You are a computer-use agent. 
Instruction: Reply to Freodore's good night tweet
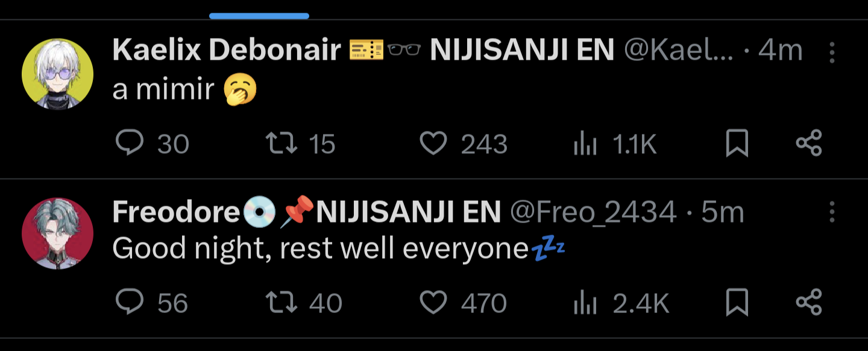tap(151, 303)
